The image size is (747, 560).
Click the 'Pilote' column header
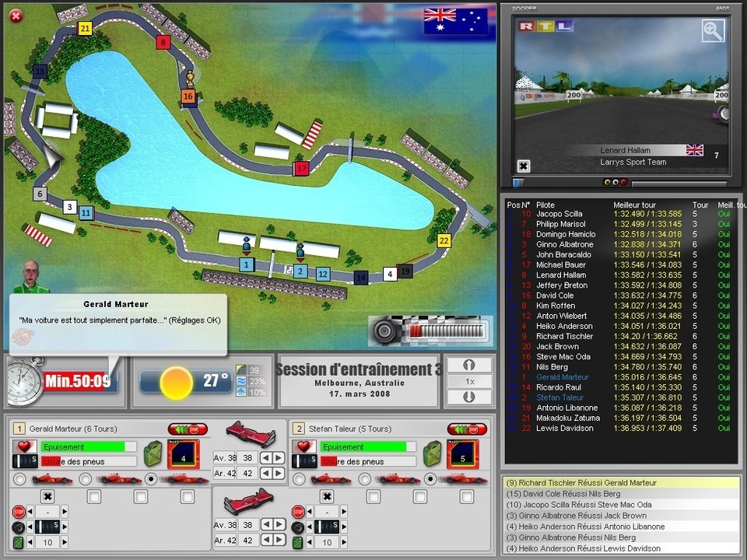(x=545, y=205)
